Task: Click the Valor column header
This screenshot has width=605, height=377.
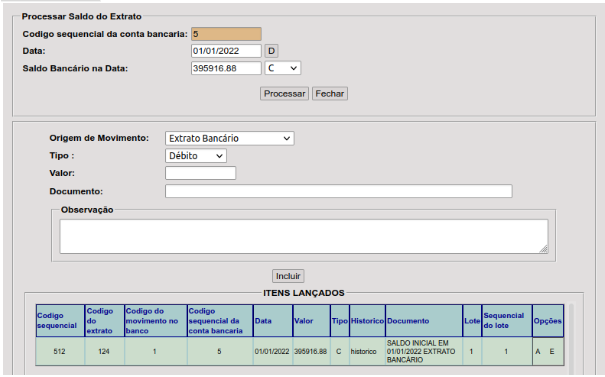Action: click(311, 321)
